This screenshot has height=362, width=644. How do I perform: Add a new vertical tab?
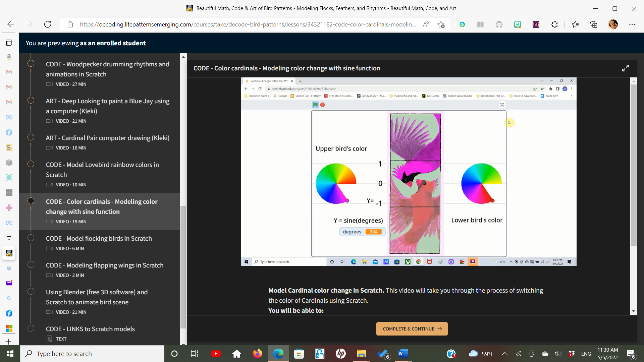9,342
